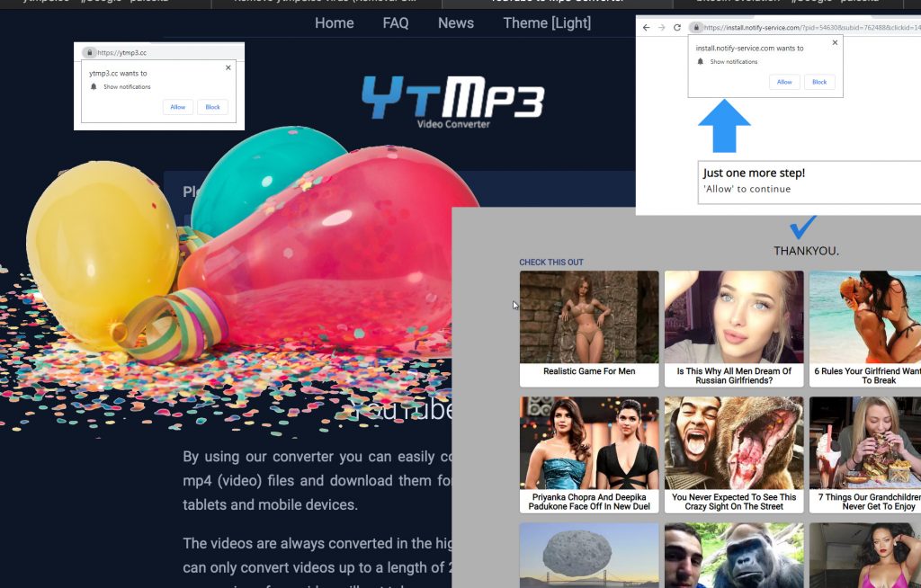Click the padlock icon in the notify-service address bar
Screen dimensions: 921x588
pos(698,27)
